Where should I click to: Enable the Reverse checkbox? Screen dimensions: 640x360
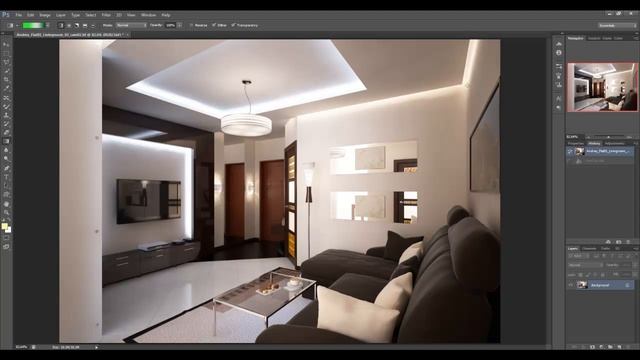click(x=191, y=25)
